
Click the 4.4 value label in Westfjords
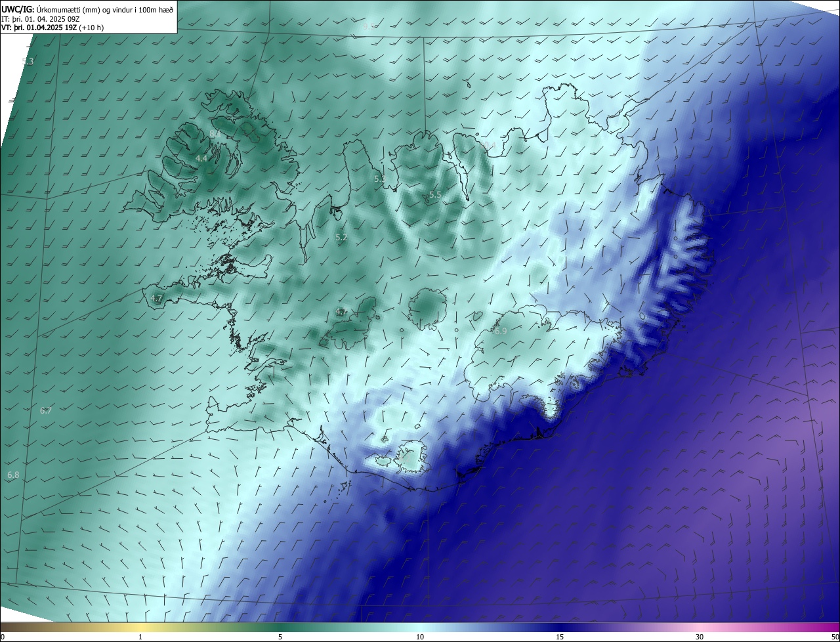(x=201, y=160)
